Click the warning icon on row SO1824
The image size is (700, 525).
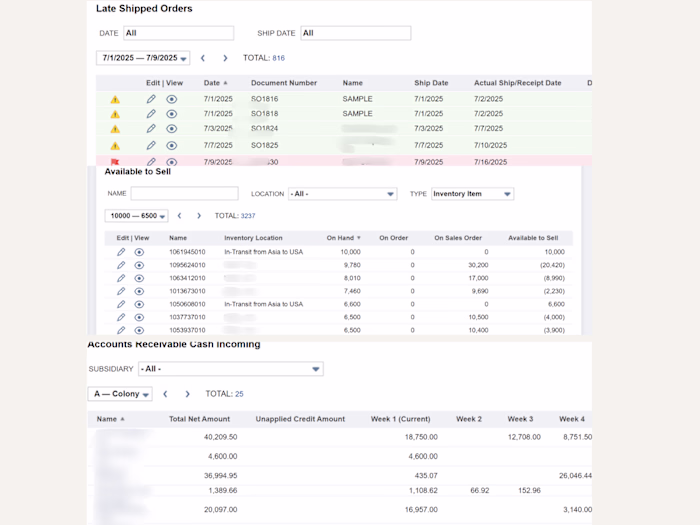pos(115,129)
